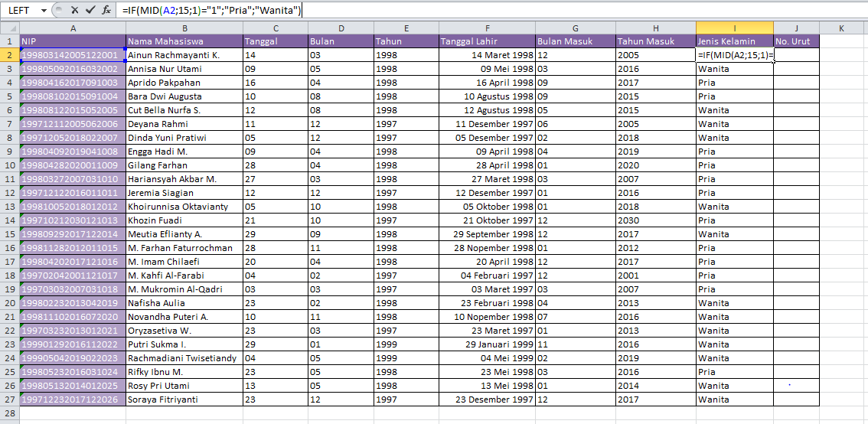The height and width of the screenshot is (424, 868).
Task: Select column B header
Action: (184, 28)
